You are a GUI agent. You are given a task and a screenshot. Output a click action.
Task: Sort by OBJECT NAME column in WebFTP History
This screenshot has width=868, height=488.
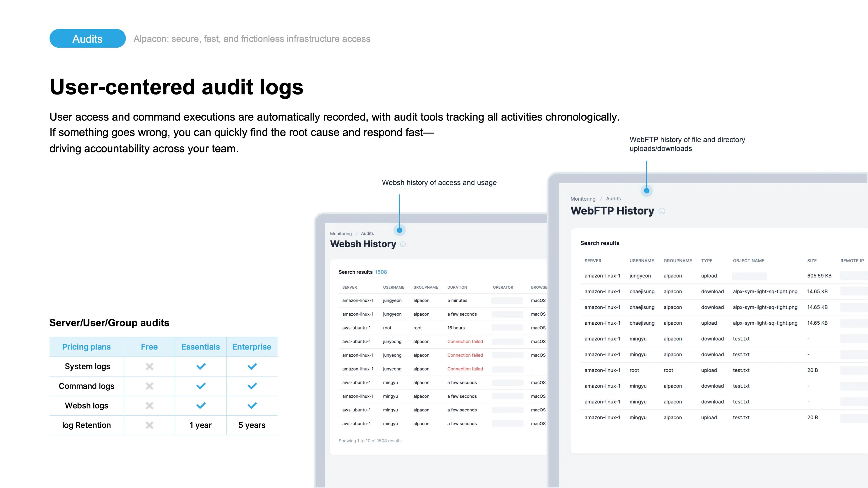[748, 261]
